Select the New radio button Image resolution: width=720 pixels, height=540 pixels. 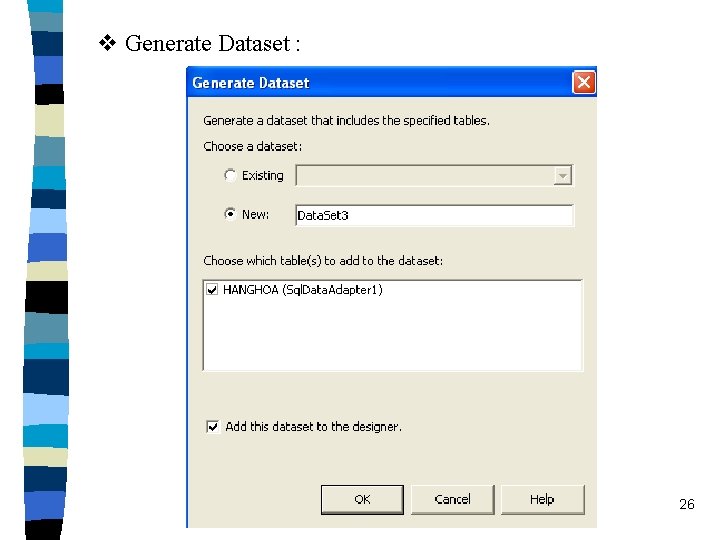click(x=231, y=214)
